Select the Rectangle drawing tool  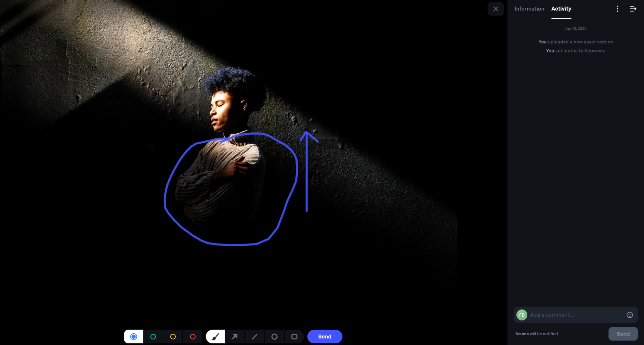(x=294, y=336)
